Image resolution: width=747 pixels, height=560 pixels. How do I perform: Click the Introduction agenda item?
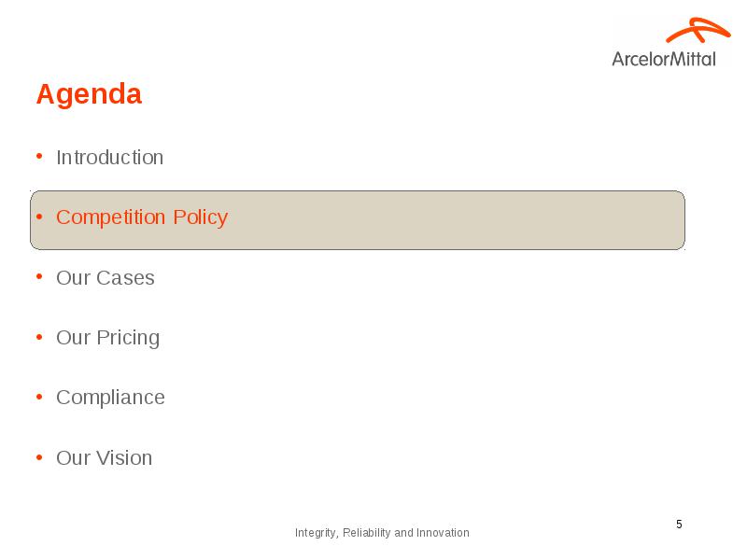pyautogui.click(x=109, y=158)
